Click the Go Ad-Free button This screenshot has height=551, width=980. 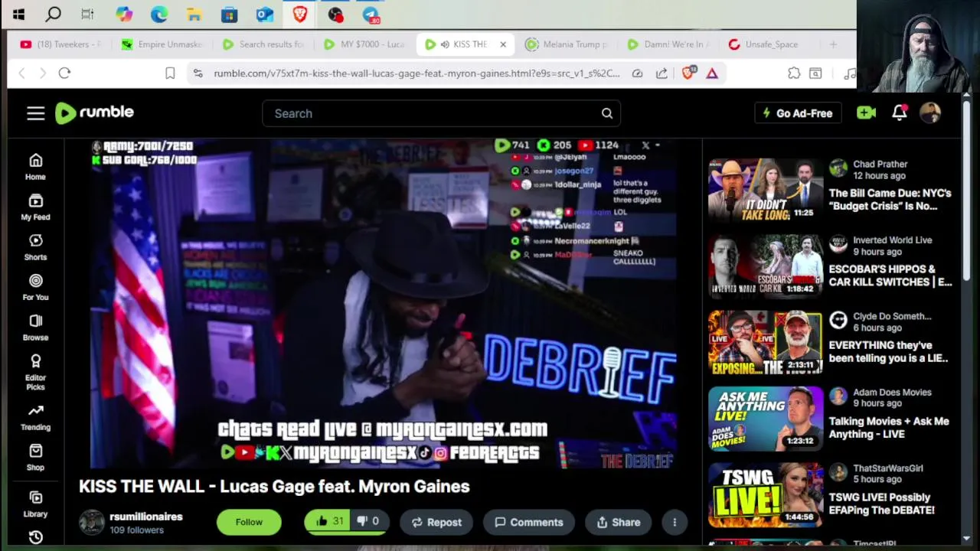point(798,113)
